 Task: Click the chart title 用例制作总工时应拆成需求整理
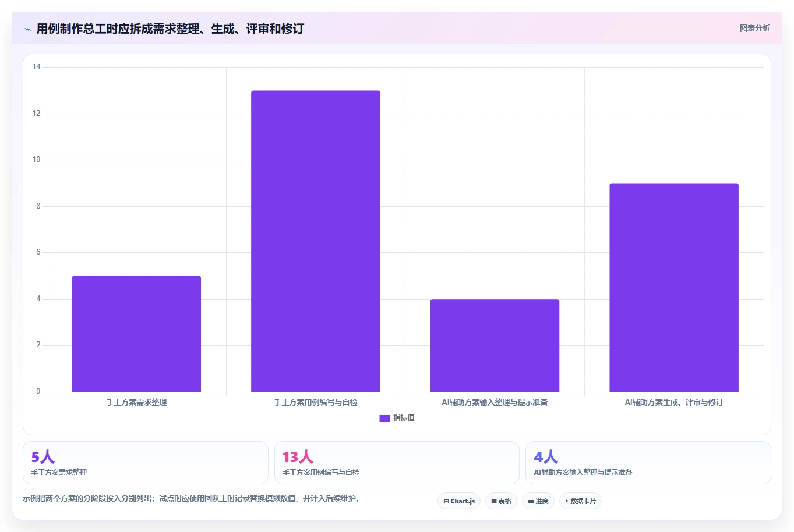point(170,29)
